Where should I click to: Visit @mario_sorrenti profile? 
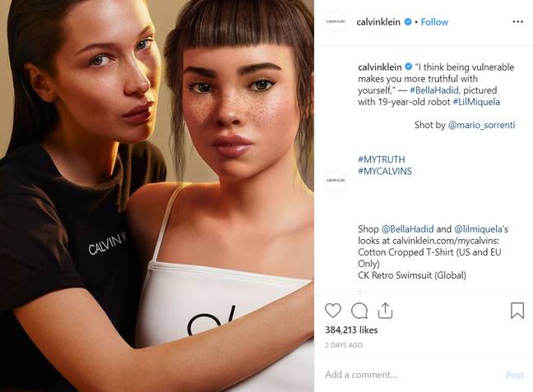pos(482,125)
